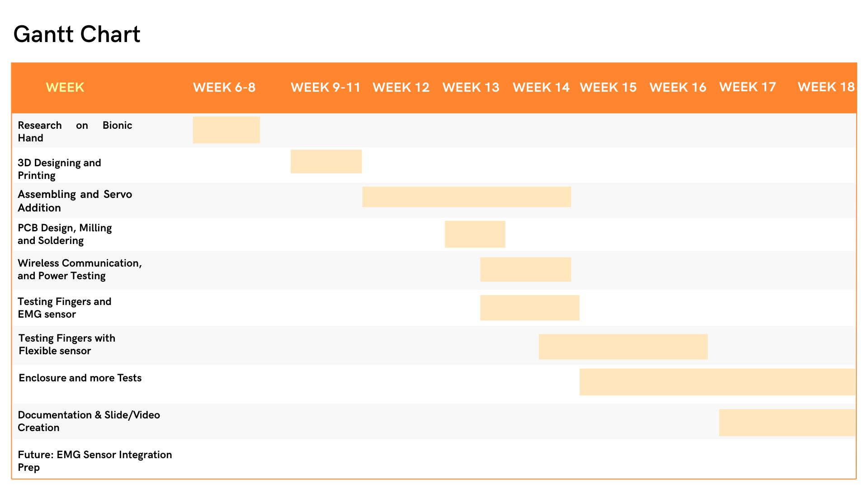Select the WEEK 16 column header
This screenshot has width=868, height=488.
tap(678, 87)
